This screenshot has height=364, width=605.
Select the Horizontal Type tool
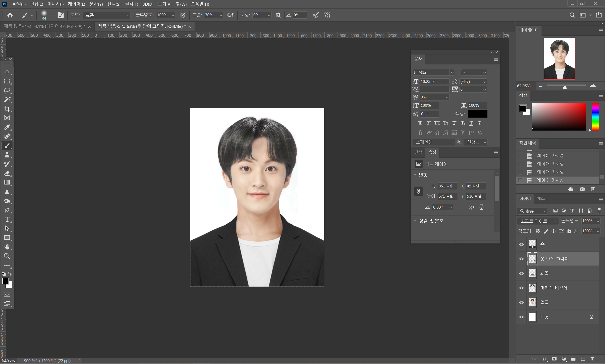click(7, 219)
